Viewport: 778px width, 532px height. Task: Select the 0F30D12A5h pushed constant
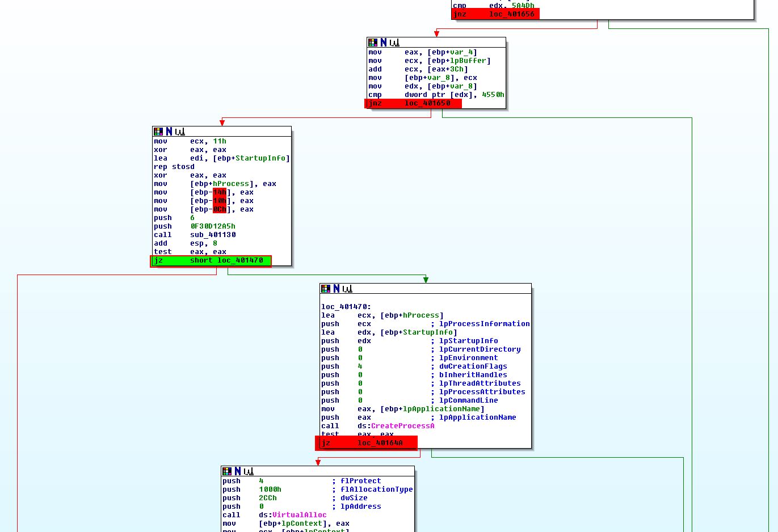[213, 226]
